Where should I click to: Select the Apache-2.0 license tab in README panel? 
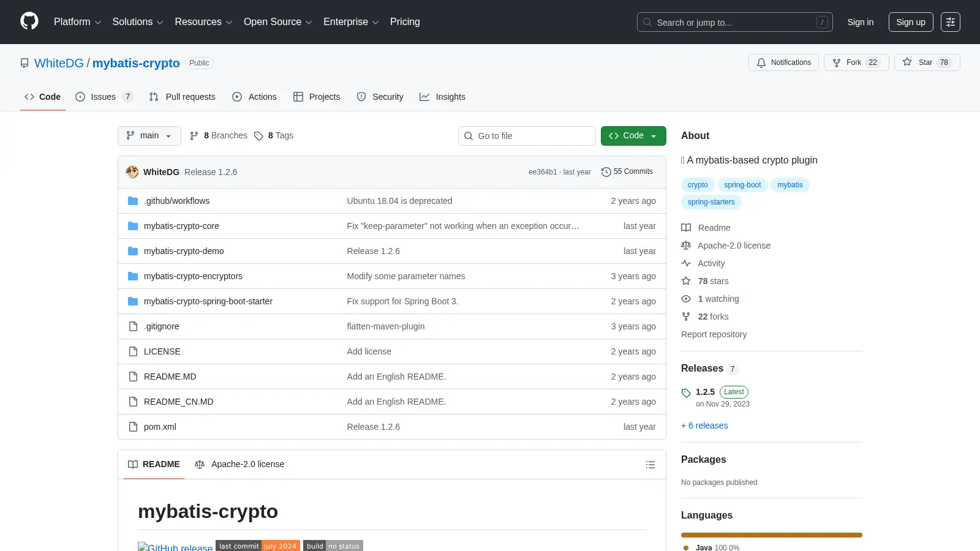click(x=239, y=465)
